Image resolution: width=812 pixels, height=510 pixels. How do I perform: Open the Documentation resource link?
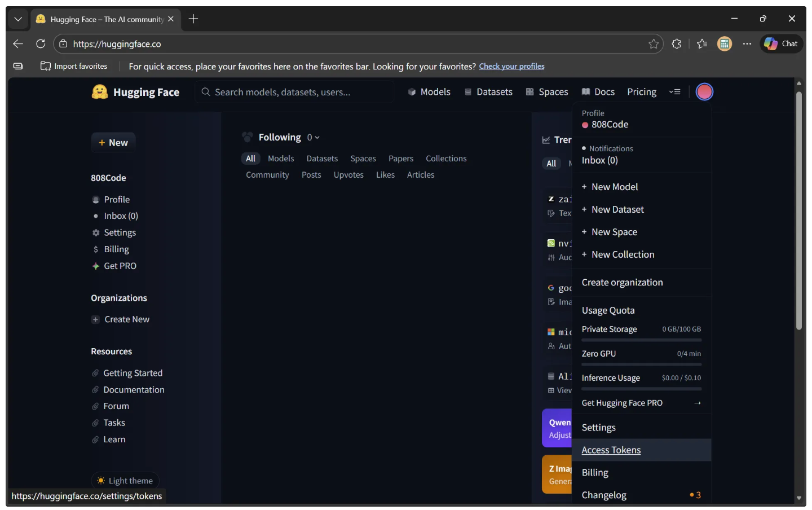coord(128,390)
